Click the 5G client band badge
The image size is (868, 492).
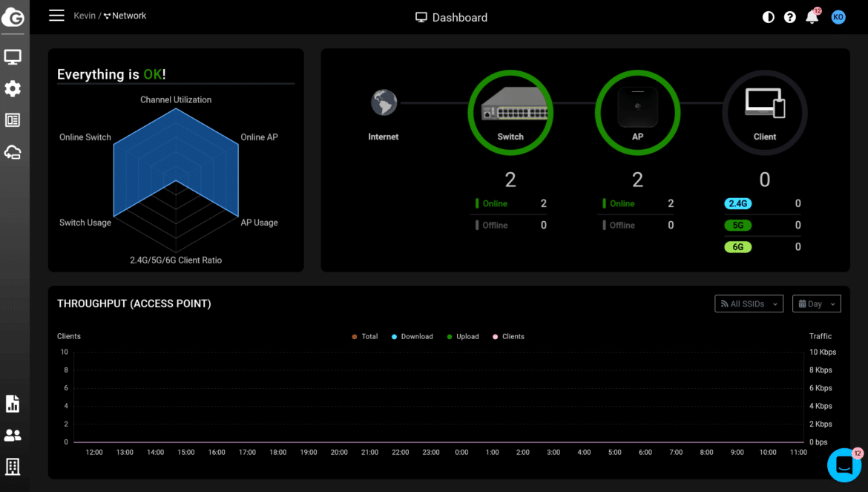738,226
